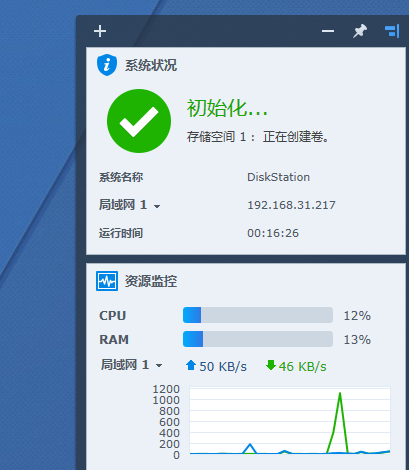Screen dimensions: 409x470
Task: Click the network traffic graph
Action: pyautogui.click(x=290, y=421)
